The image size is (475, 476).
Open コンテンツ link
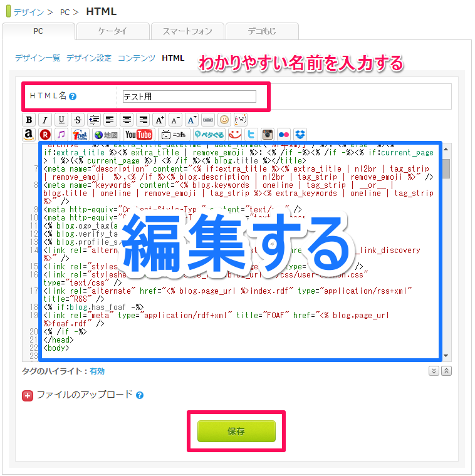137,58
